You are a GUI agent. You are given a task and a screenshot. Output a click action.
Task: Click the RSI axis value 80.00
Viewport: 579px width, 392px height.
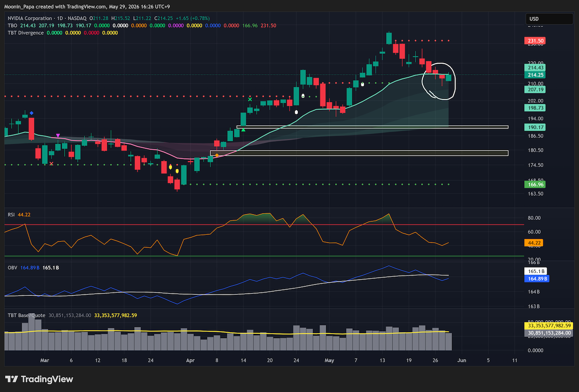tap(534, 218)
